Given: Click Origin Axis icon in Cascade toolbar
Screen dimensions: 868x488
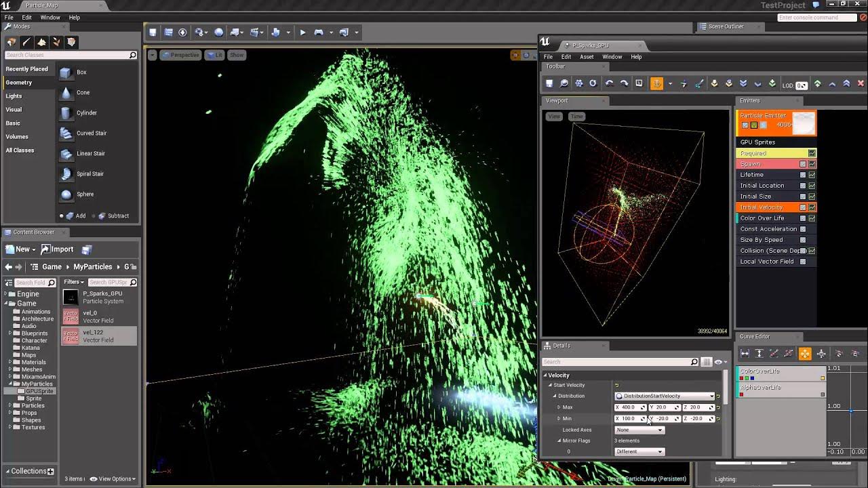Looking at the screenshot, I should [x=684, y=83].
